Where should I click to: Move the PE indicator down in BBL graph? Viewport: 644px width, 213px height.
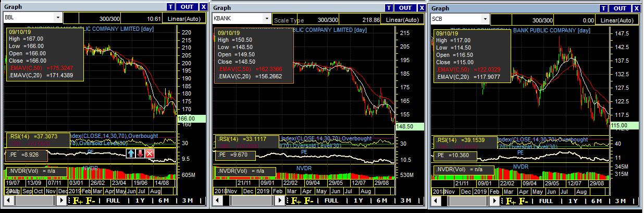tap(140, 153)
